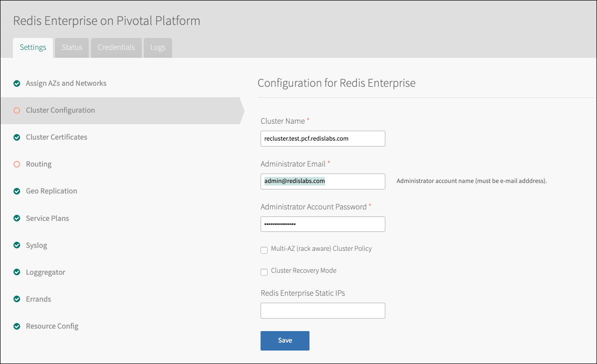This screenshot has width=597, height=364.
Task: Select the Resource Config sidebar link
Action: (52, 326)
